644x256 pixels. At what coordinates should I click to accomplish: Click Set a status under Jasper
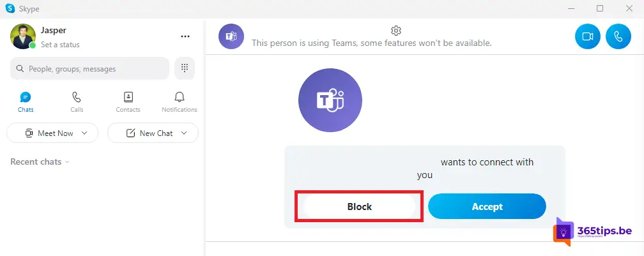(x=60, y=45)
